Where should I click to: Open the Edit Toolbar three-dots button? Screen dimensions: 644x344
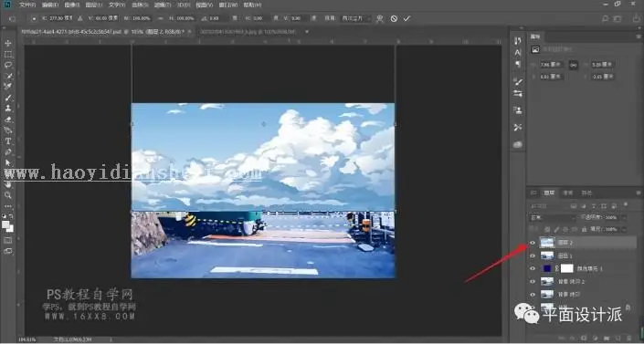(x=8, y=206)
